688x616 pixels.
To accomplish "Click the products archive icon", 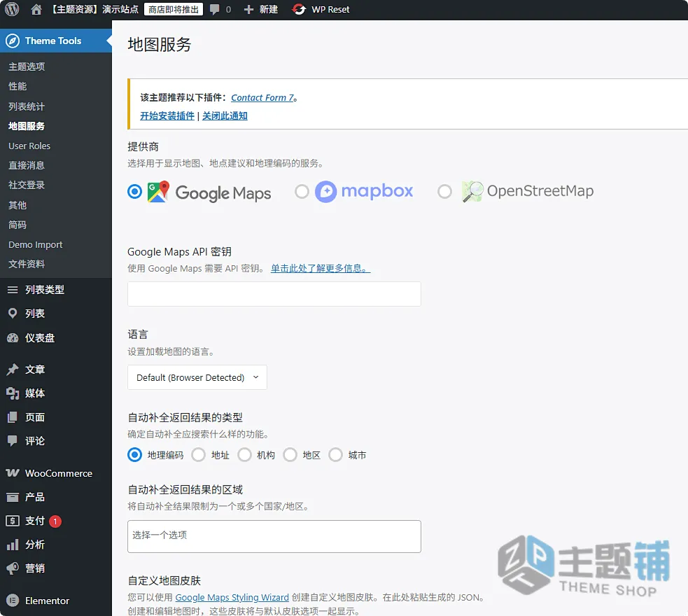I will [x=13, y=497].
